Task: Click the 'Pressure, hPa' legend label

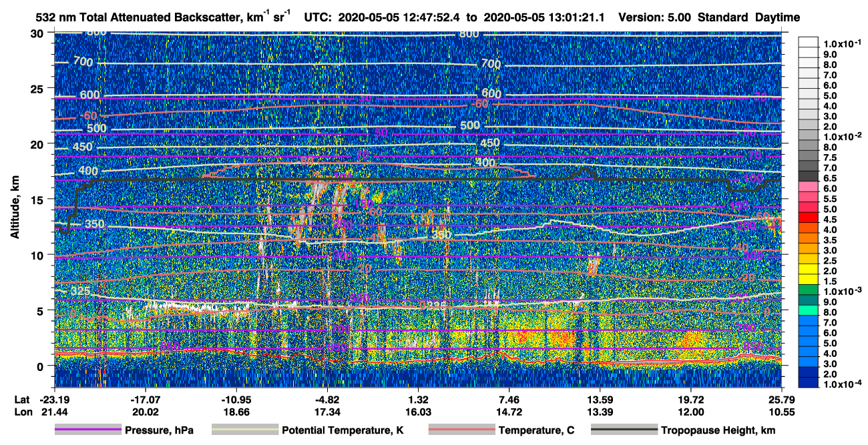Action: (x=159, y=430)
